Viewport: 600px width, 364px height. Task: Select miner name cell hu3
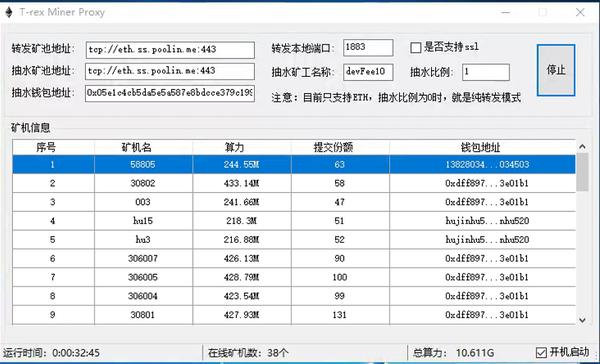[x=143, y=240]
